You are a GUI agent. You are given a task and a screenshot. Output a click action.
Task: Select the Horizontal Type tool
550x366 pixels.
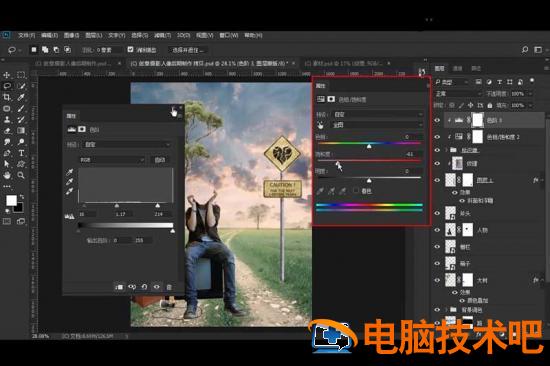pos(21,153)
